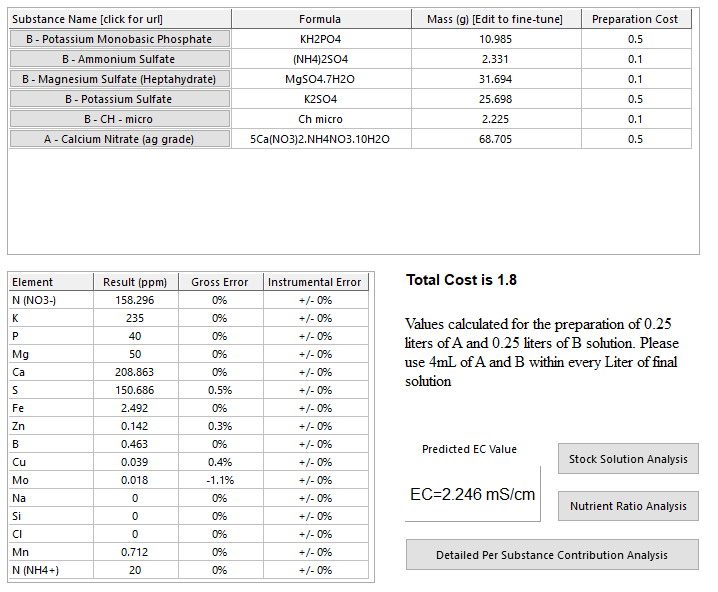Select the KH2PO4 mass cell 10.985
718x592 pixels.
click(496, 39)
